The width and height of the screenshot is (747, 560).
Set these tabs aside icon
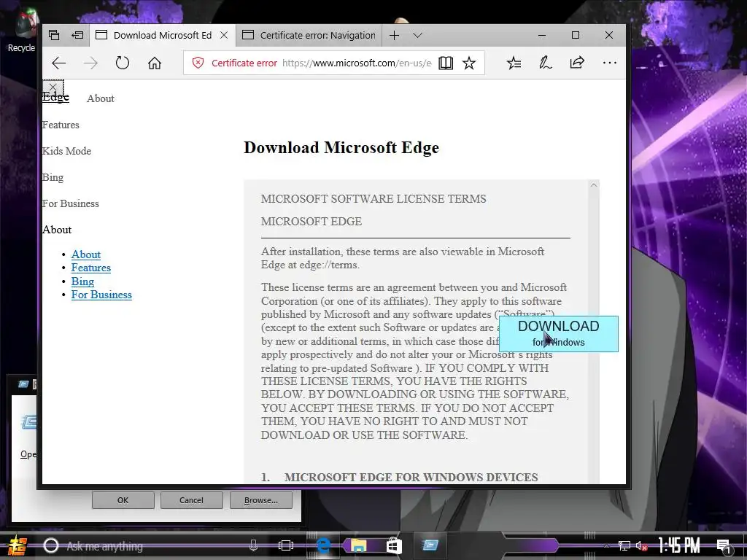(x=77, y=35)
